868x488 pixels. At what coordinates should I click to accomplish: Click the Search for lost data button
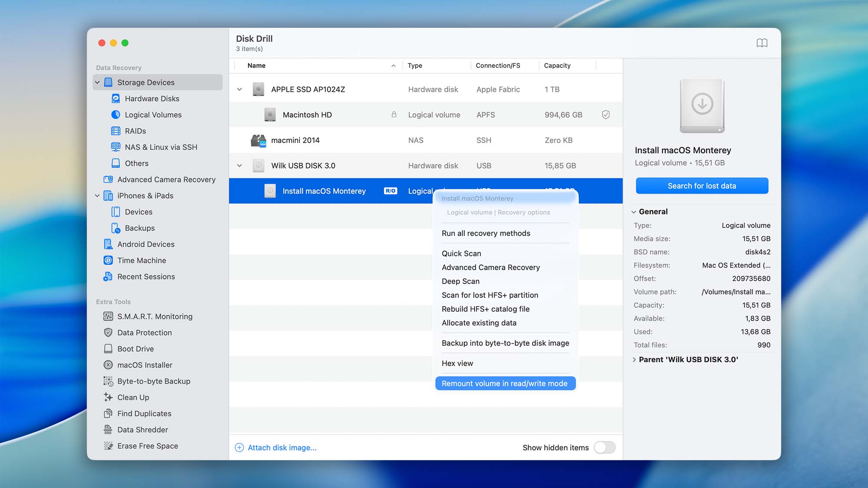tap(702, 186)
